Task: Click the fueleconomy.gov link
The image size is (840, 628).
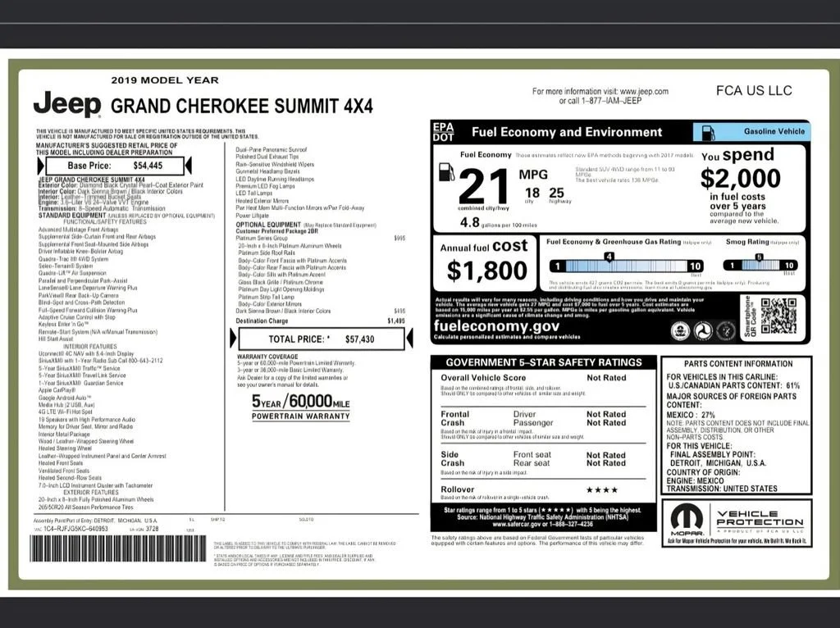Action: 496,326
